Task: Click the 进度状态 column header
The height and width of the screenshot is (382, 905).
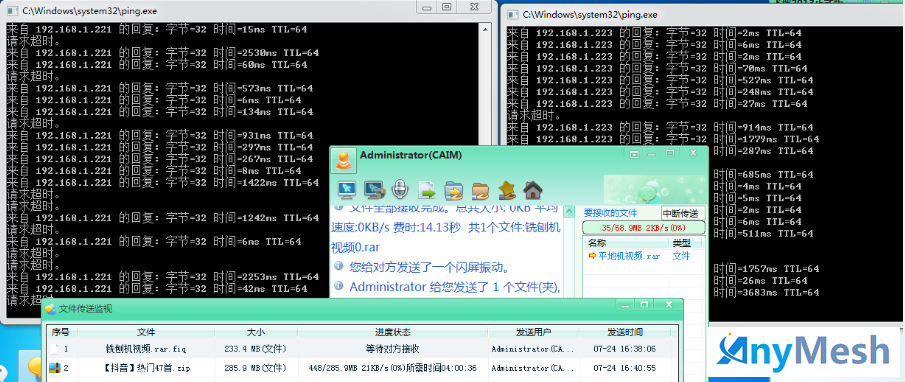Action: 393,332
